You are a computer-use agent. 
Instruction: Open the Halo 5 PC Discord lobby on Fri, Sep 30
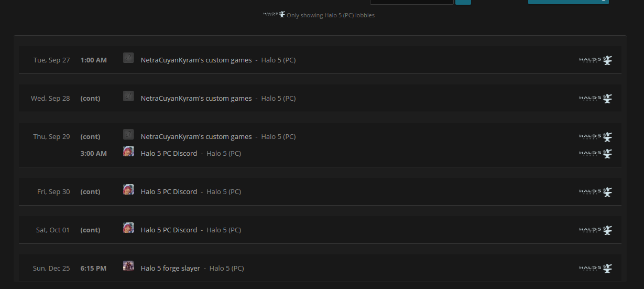[169, 192]
